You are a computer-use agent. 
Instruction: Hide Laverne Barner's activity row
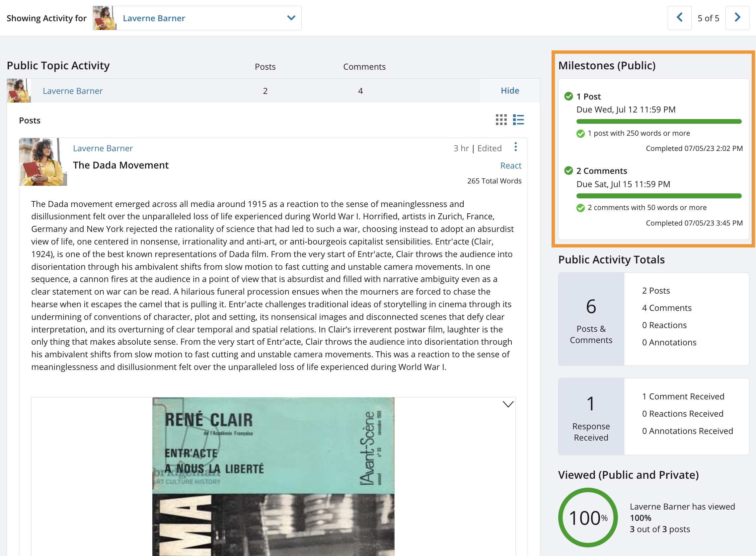click(x=510, y=91)
